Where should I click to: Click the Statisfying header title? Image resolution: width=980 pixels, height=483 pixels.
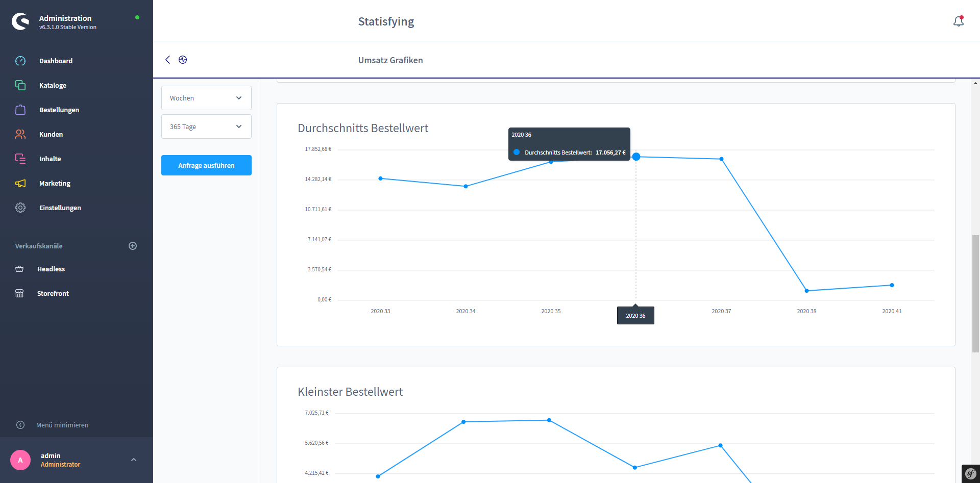pyautogui.click(x=386, y=21)
